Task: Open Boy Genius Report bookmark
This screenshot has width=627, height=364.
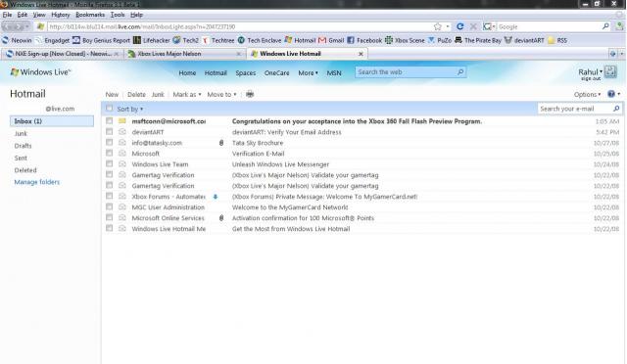Action: [102, 40]
